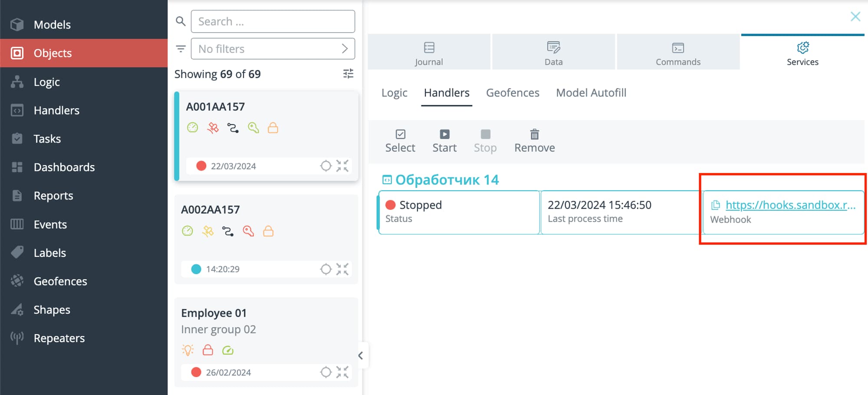Stop the handler using Stop button
The width and height of the screenshot is (868, 395).
click(x=485, y=141)
